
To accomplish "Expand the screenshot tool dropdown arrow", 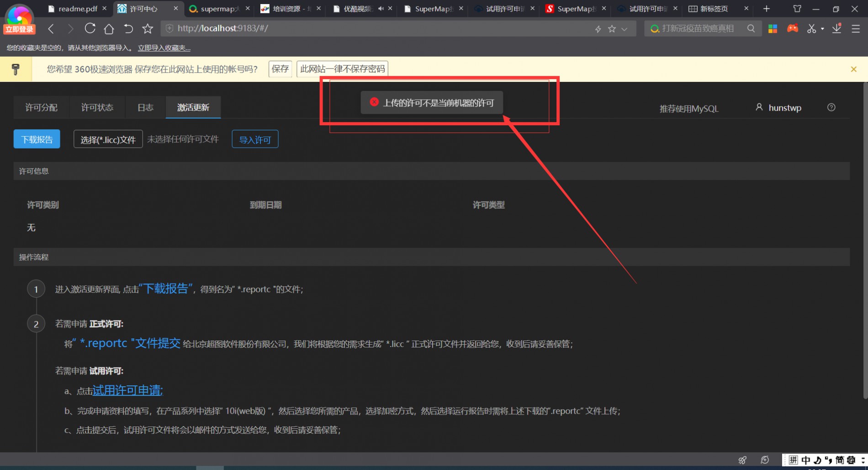I will point(822,29).
